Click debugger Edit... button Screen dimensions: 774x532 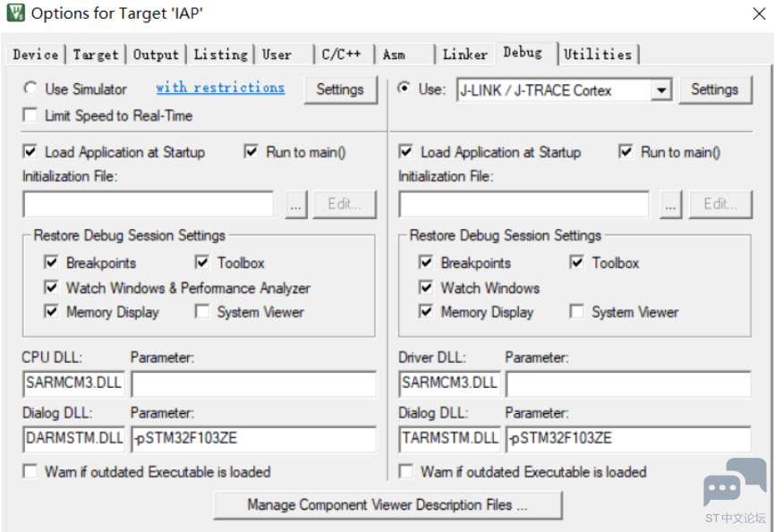pyautogui.click(x=720, y=204)
